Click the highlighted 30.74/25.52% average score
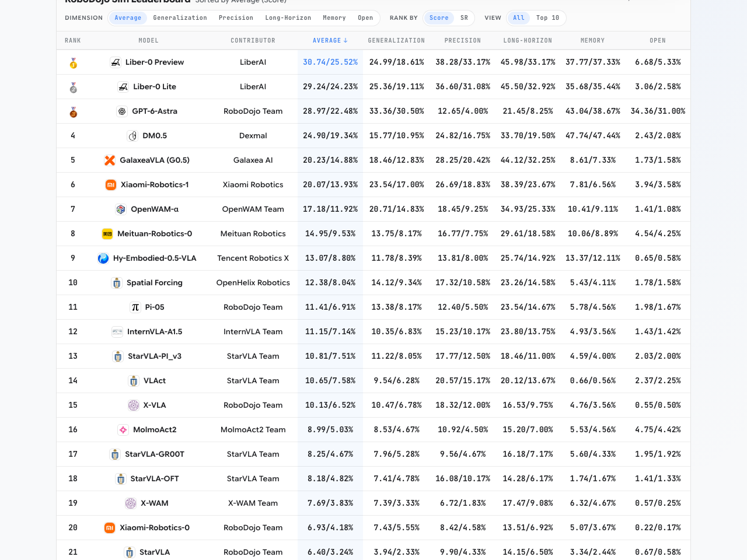Screen dimensions: 747x560 coord(330,62)
